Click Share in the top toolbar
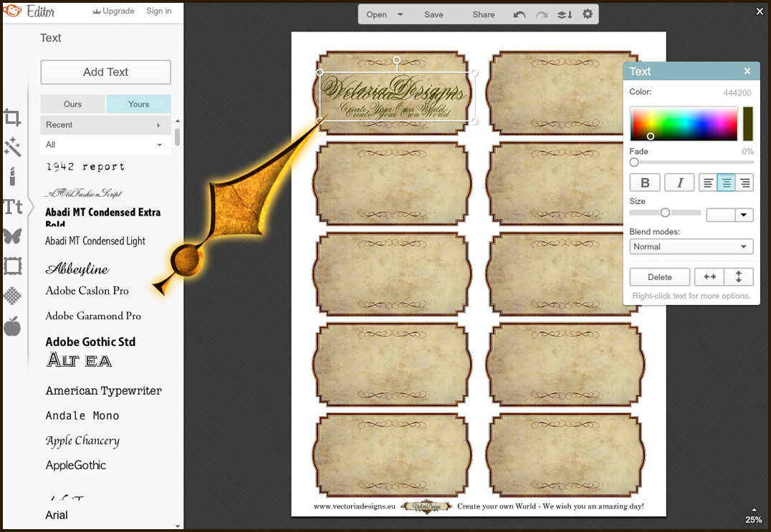 tap(484, 15)
